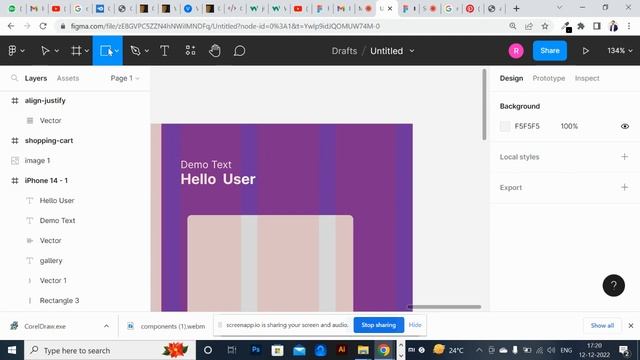The width and height of the screenshot is (640, 360).
Task: Open the components (1).webm download
Action: (x=166, y=326)
